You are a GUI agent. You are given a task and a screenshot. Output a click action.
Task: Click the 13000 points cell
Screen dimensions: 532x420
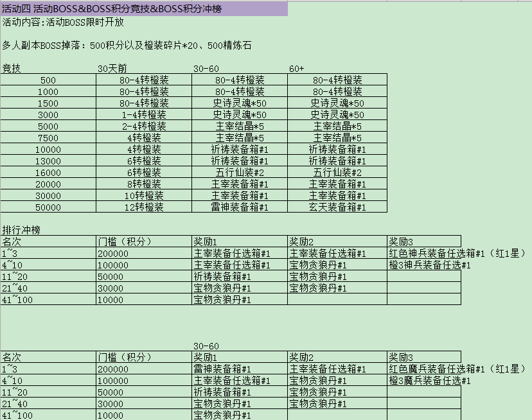pos(48,161)
